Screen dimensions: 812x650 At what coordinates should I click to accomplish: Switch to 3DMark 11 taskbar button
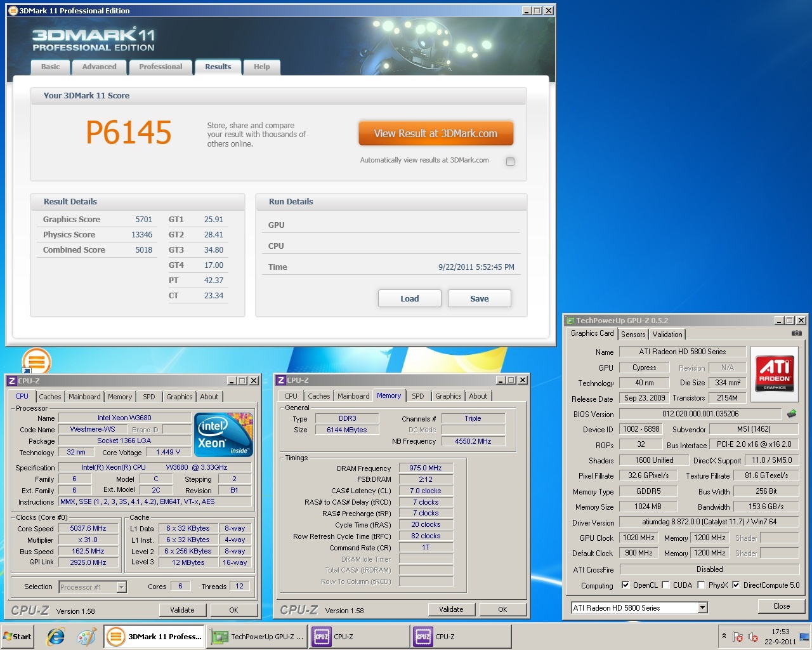[154, 637]
